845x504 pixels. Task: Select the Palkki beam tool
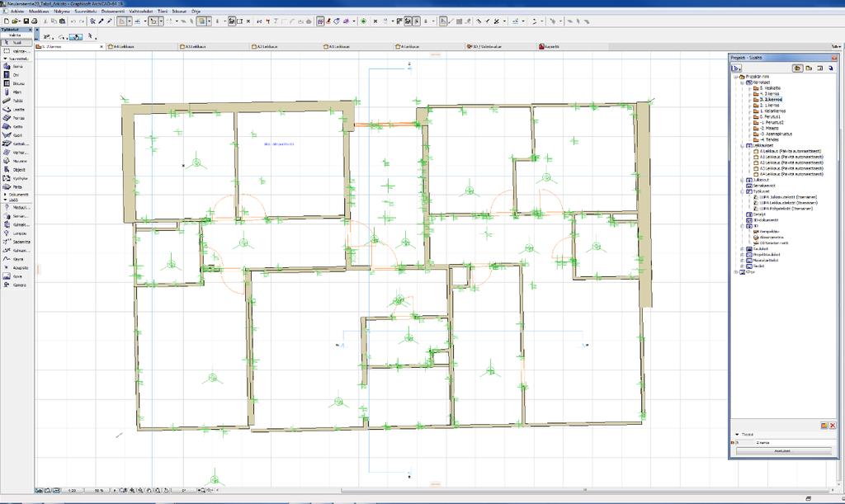click(x=17, y=101)
